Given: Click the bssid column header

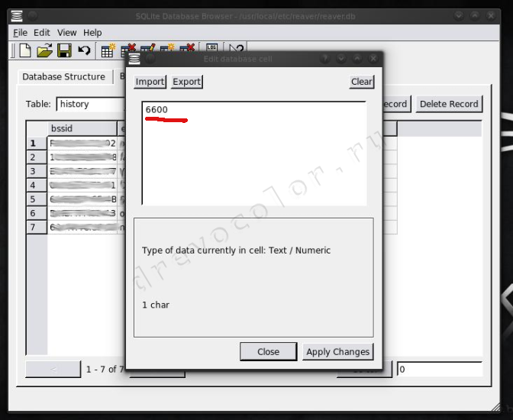Looking at the screenshot, I should (x=82, y=128).
